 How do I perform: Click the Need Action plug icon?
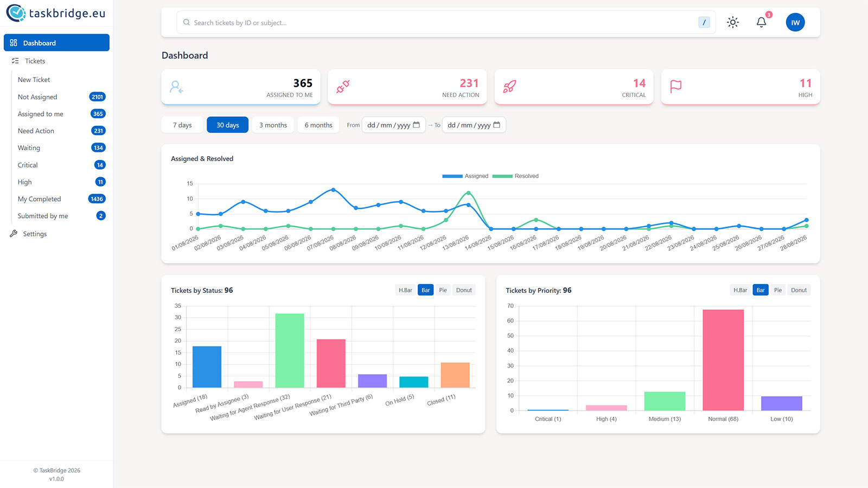point(343,87)
